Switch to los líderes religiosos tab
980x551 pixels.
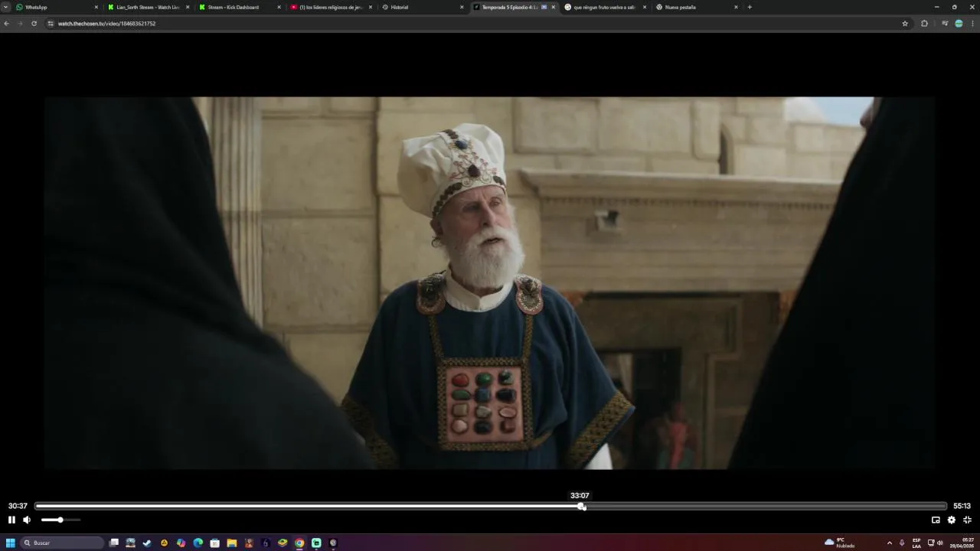(331, 7)
